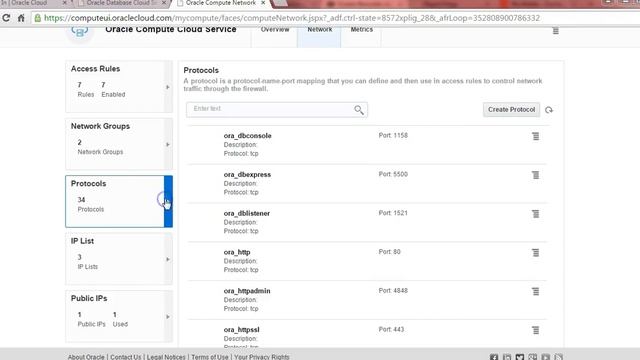Open the top-right hamburger menu
Screen dimensions: 640x360
tap(556, 31)
